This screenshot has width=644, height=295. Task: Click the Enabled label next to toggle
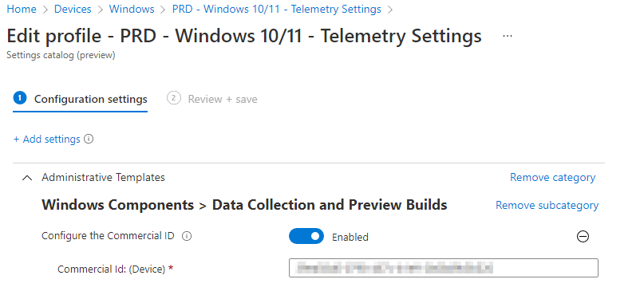coord(350,237)
